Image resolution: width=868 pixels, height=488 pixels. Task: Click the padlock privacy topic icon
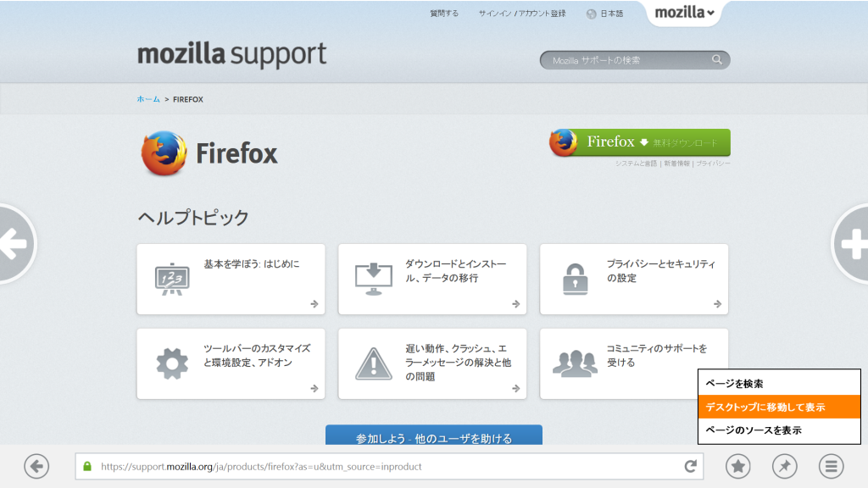click(x=576, y=279)
